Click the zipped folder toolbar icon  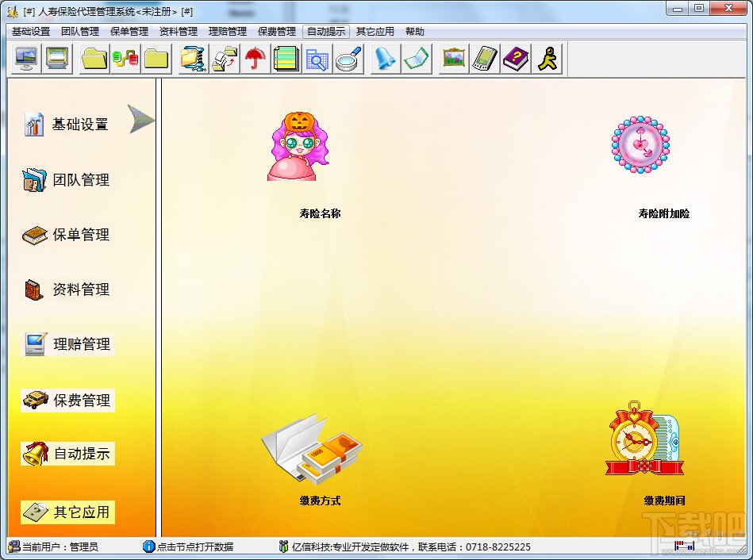click(x=194, y=59)
